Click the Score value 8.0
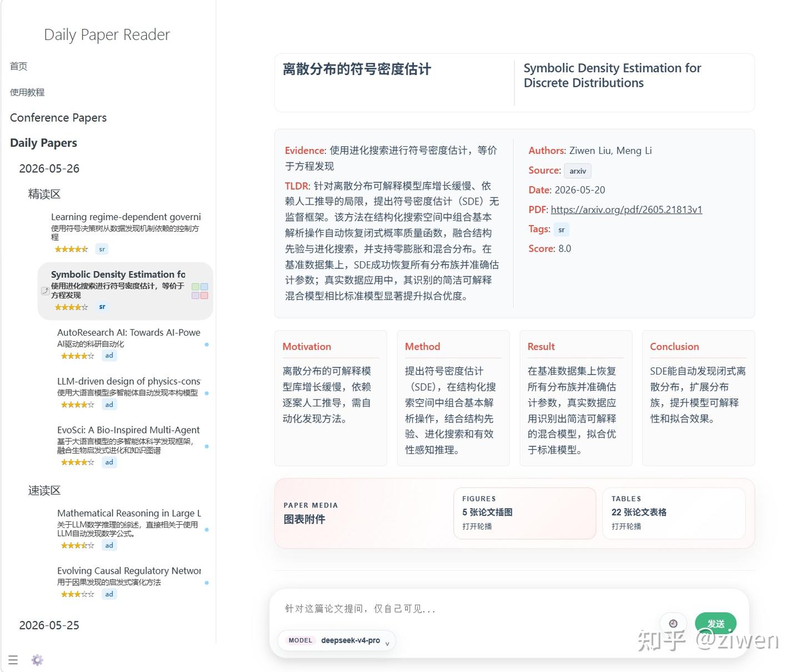Screen dimensions: 800x672 tap(564, 248)
